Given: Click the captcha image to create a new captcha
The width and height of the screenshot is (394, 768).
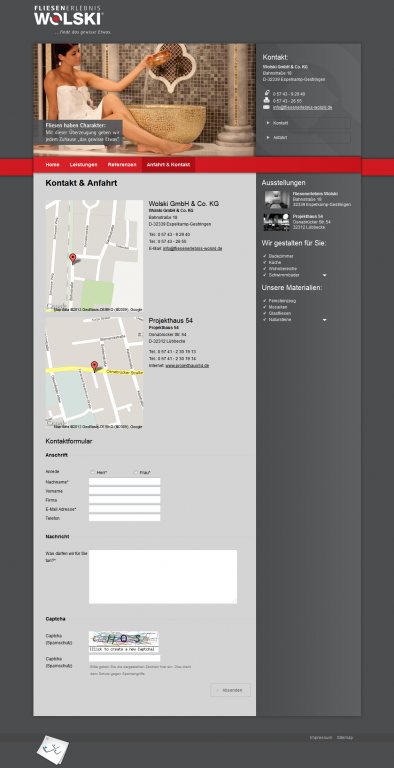Looking at the screenshot, I should click(123, 641).
